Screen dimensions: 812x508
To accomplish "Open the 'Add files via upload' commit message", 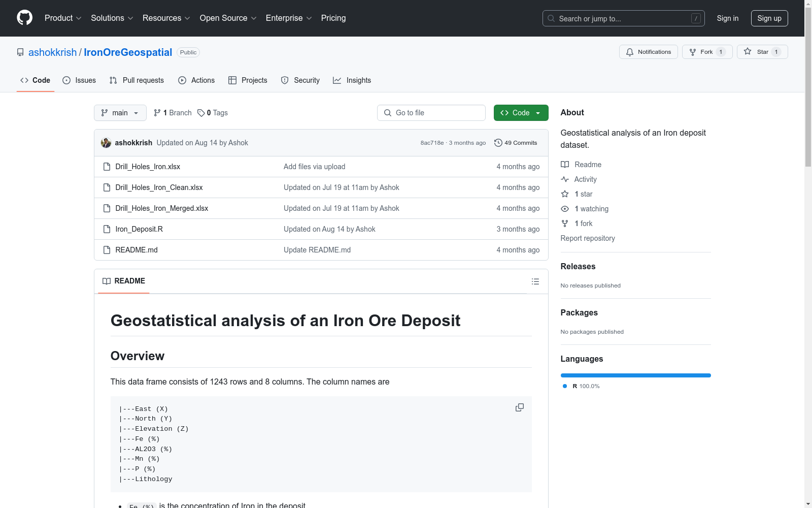I will tap(315, 167).
